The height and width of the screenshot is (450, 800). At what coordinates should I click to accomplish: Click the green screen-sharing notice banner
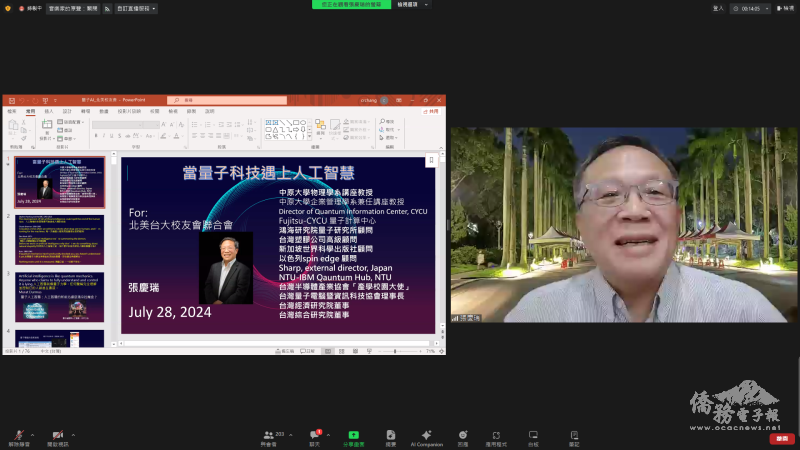[352, 5]
